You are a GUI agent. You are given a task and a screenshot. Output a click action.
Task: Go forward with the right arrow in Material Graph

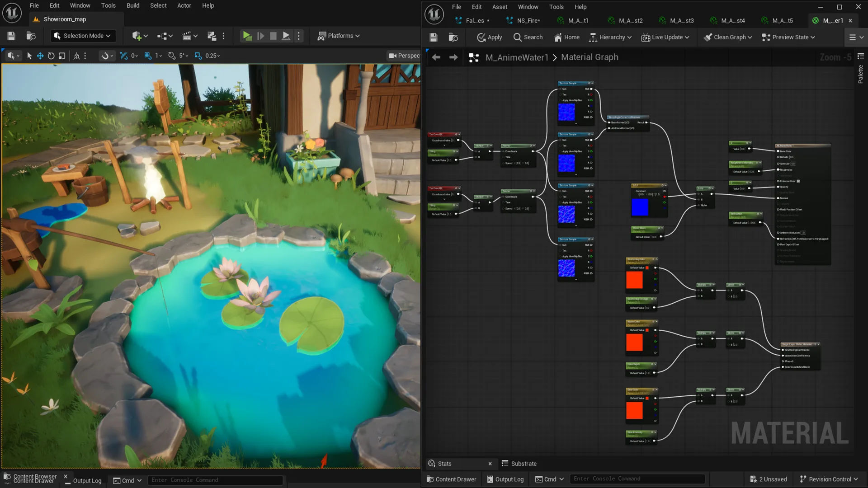point(453,57)
